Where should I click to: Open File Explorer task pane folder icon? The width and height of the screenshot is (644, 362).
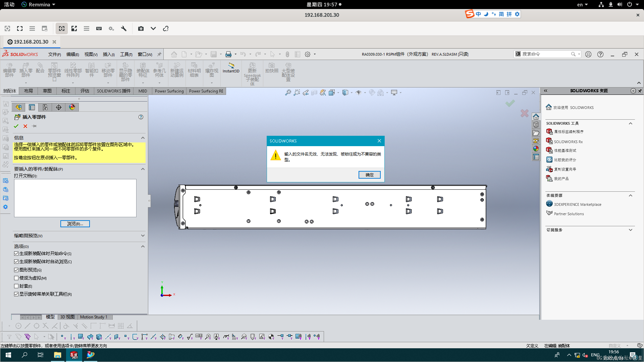(x=536, y=133)
